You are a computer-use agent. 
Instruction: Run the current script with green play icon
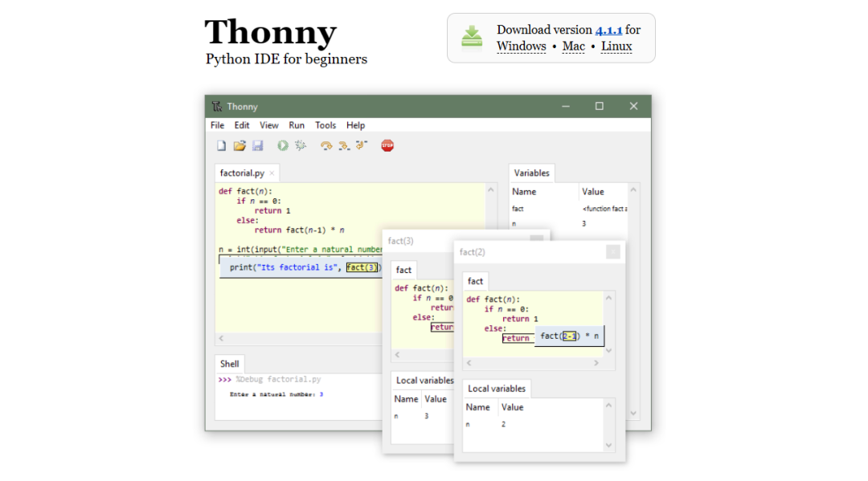283,145
